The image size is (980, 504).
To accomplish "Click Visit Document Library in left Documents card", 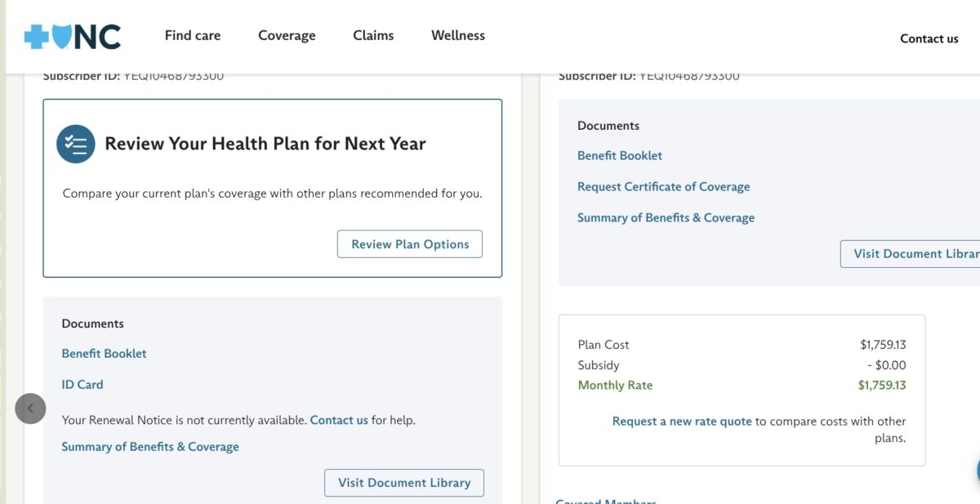I will (x=403, y=482).
